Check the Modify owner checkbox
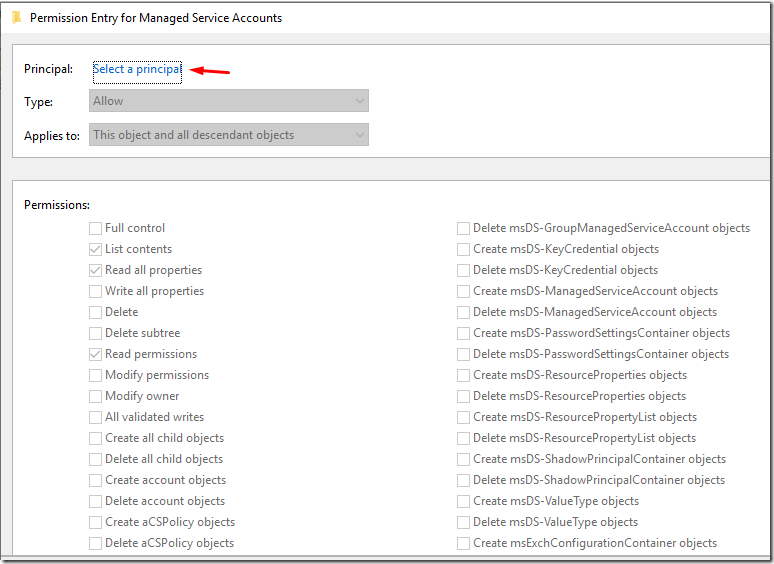774x564 pixels. point(95,396)
